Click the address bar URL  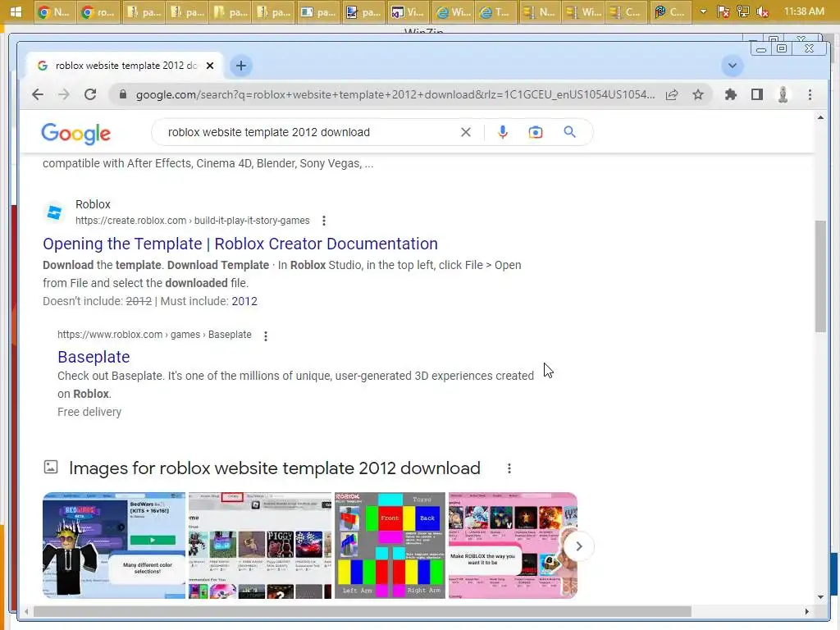[395, 94]
